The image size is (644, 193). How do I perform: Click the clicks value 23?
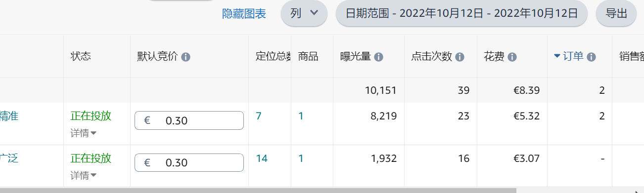(464, 116)
